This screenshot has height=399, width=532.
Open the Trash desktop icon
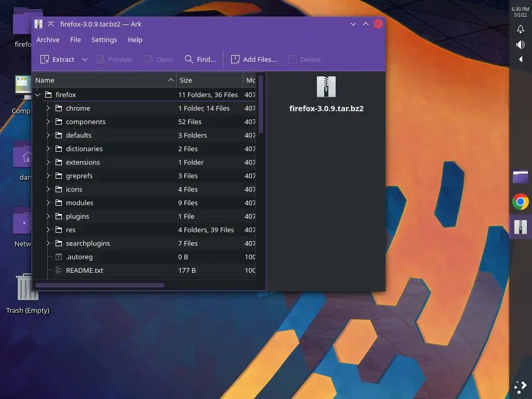[28, 294]
